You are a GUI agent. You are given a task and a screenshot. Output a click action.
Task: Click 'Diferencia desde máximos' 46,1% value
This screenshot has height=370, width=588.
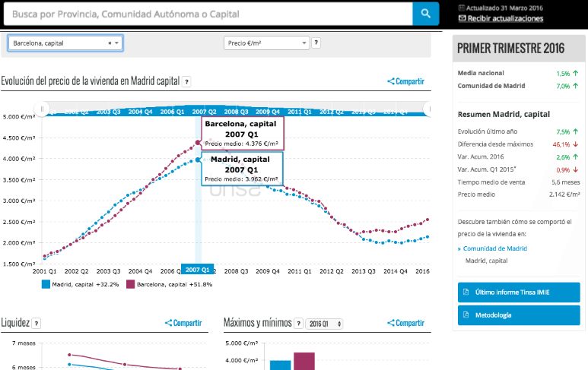[x=561, y=144]
